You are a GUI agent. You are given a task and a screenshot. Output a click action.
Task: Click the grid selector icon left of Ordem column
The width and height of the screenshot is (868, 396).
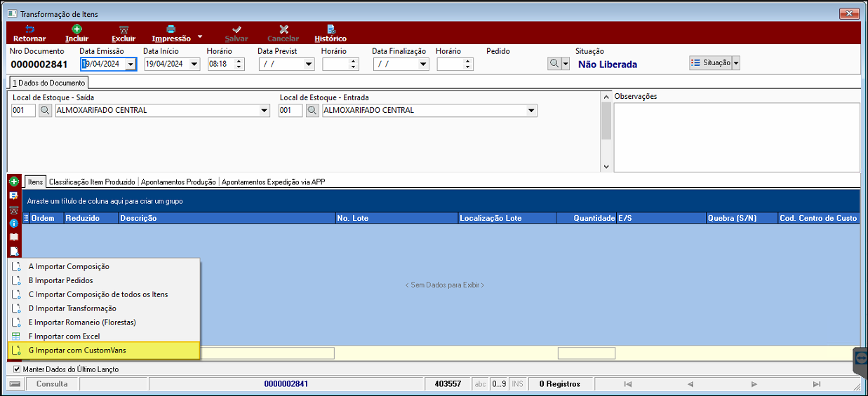(27, 218)
